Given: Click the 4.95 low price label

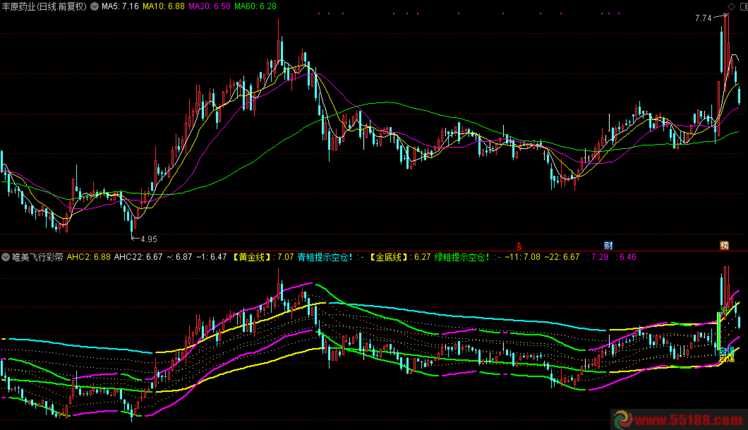Looking at the screenshot, I should pos(149,239).
